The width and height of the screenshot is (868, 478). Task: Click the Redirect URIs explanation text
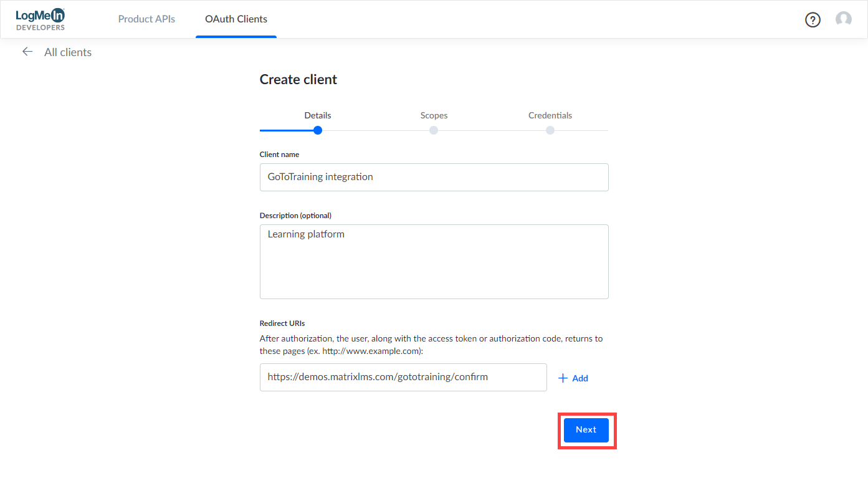[431, 345]
